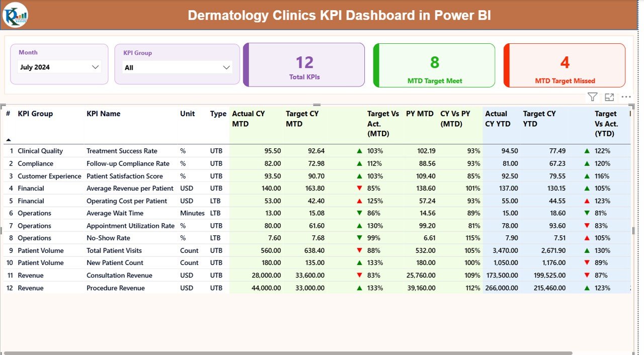The image size is (644, 355).
Task: Click the PY MTD column header
Action: pyautogui.click(x=420, y=114)
